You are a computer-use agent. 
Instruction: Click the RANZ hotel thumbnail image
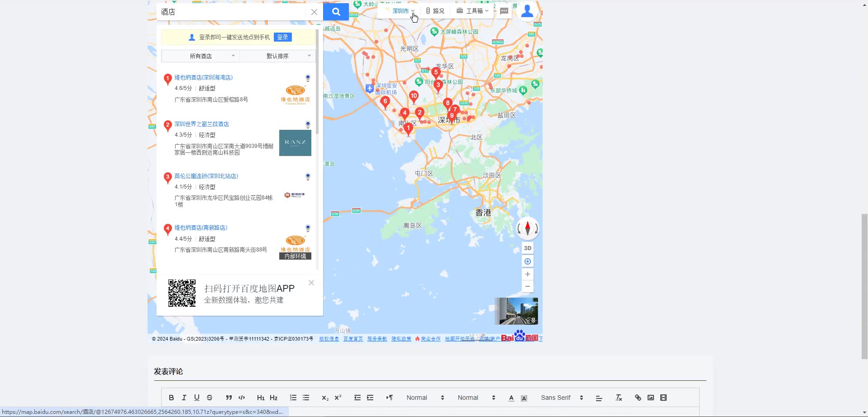click(295, 143)
